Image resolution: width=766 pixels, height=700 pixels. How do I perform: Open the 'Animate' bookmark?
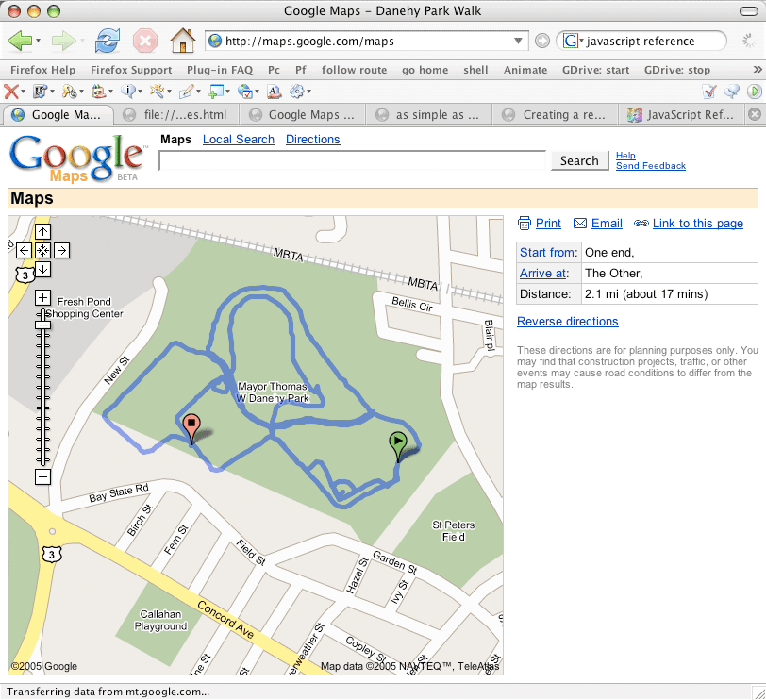pos(525,70)
